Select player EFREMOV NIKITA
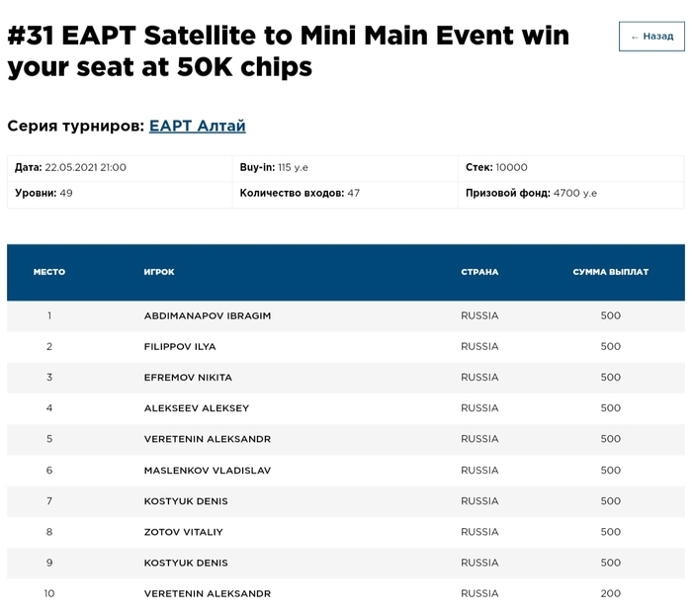This screenshot has width=692, height=616. coord(188,378)
